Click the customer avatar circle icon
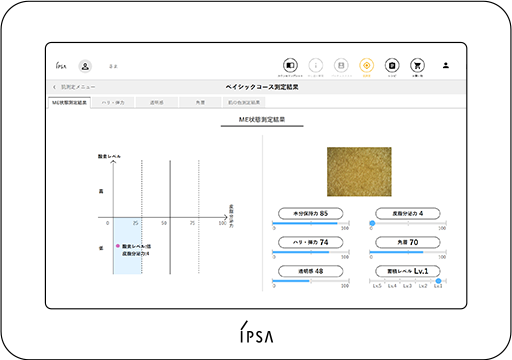 click(x=85, y=66)
